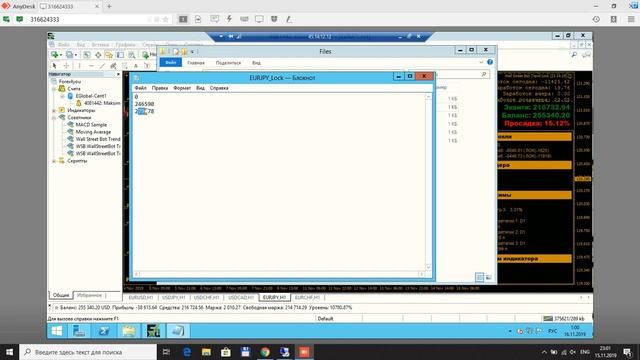Switch to USDJPY,H1 chart tab
Image resolution: width=640 pixels, height=360 pixels.
click(x=173, y=297)
